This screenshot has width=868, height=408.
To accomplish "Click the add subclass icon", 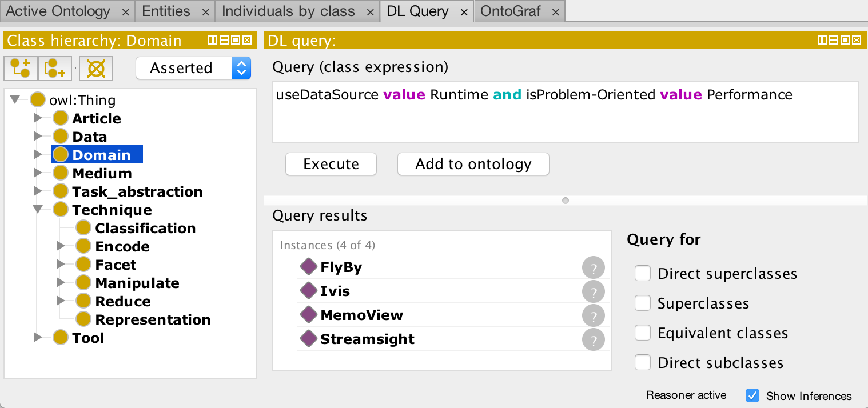I will pos(21,69).
